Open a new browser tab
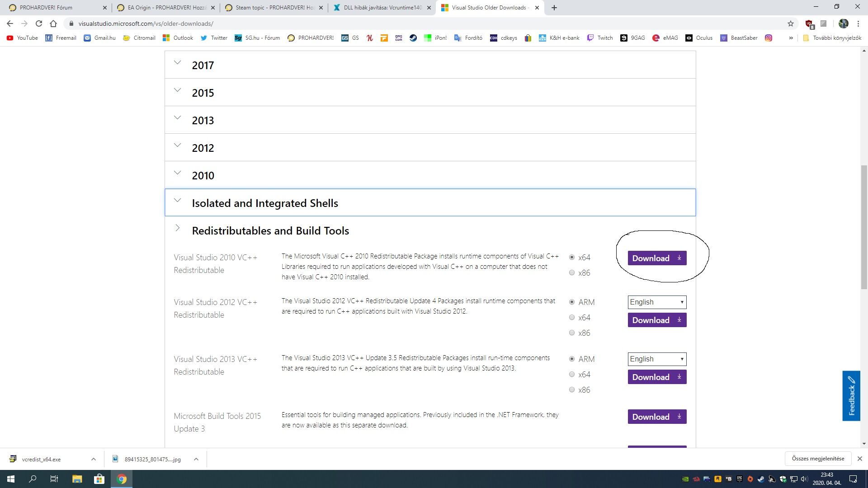Screen dimensions: 868x488 coord(554,8)
